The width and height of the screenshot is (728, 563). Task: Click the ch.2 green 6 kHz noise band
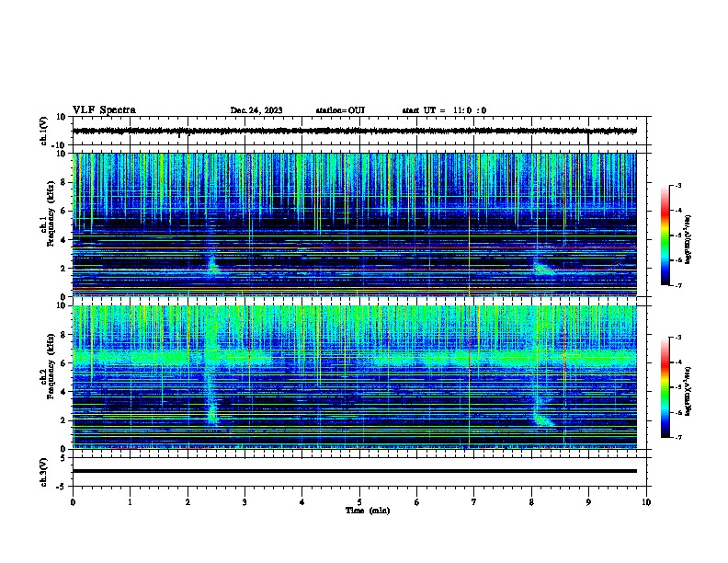tap(354, 359)
